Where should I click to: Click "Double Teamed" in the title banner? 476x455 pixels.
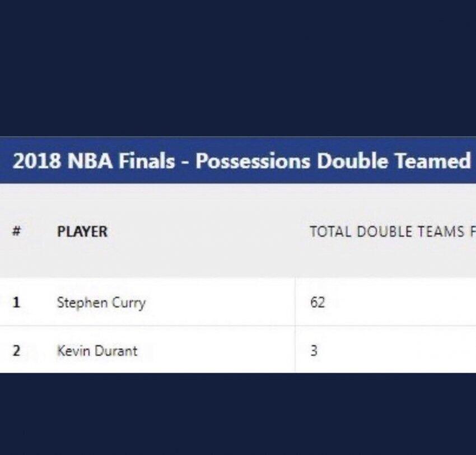point(394,161)
